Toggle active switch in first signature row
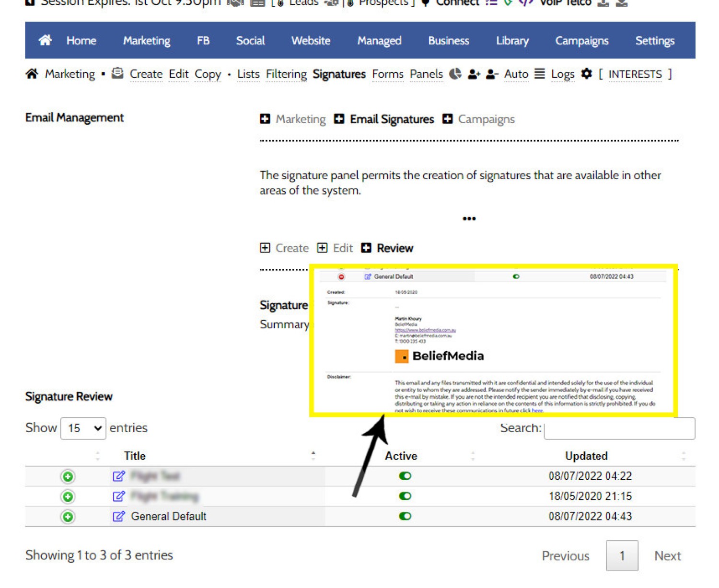Viewport: 719px width, 588px height. pos(405,476)
